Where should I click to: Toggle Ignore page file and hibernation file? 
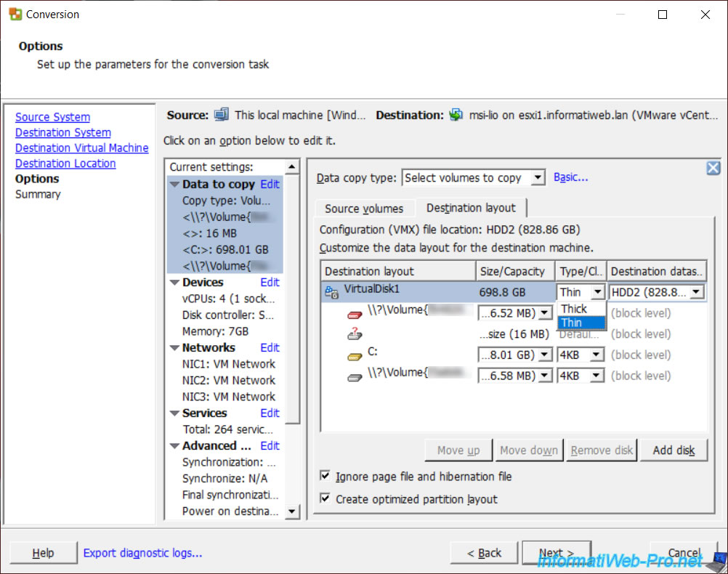pos(325,477)
